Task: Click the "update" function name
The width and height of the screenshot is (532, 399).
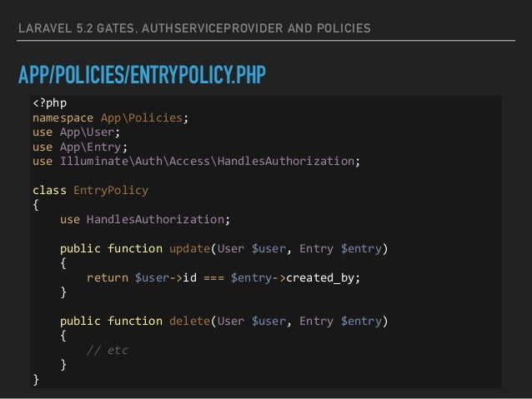Action: (189, 249)
